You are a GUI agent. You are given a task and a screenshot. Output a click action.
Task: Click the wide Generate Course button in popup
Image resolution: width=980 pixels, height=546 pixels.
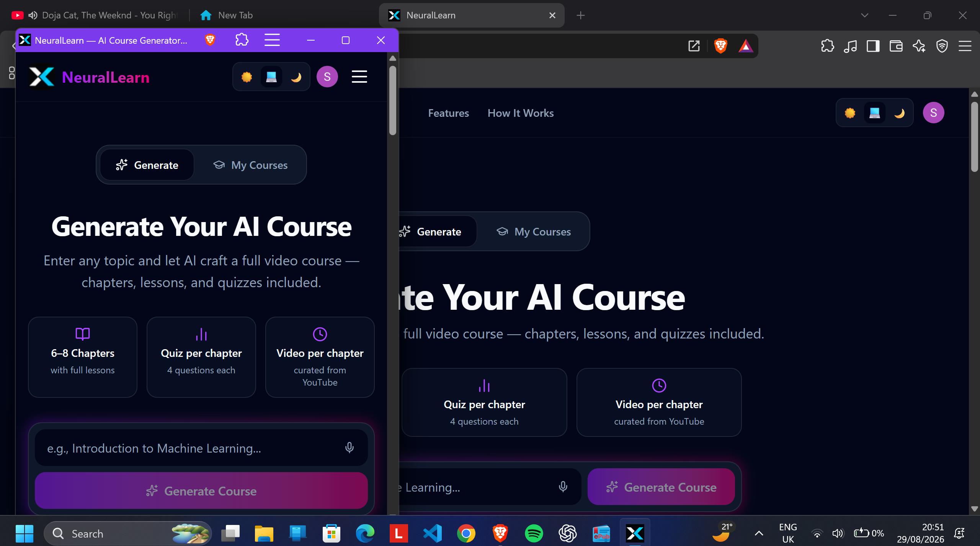tap(201, 490)
